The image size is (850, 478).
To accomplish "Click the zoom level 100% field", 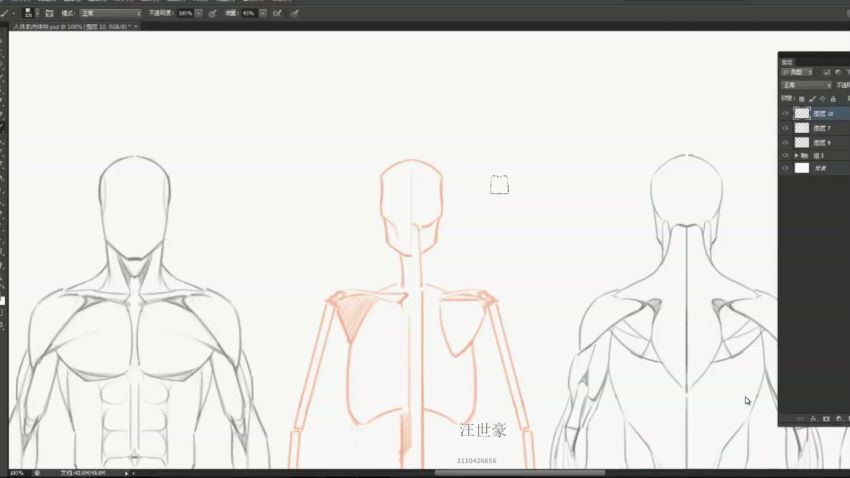I will tap(17, 473).
